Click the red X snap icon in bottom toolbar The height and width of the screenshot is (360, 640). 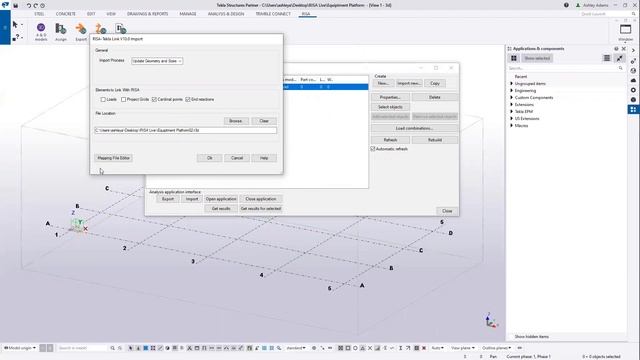point(424,348)
